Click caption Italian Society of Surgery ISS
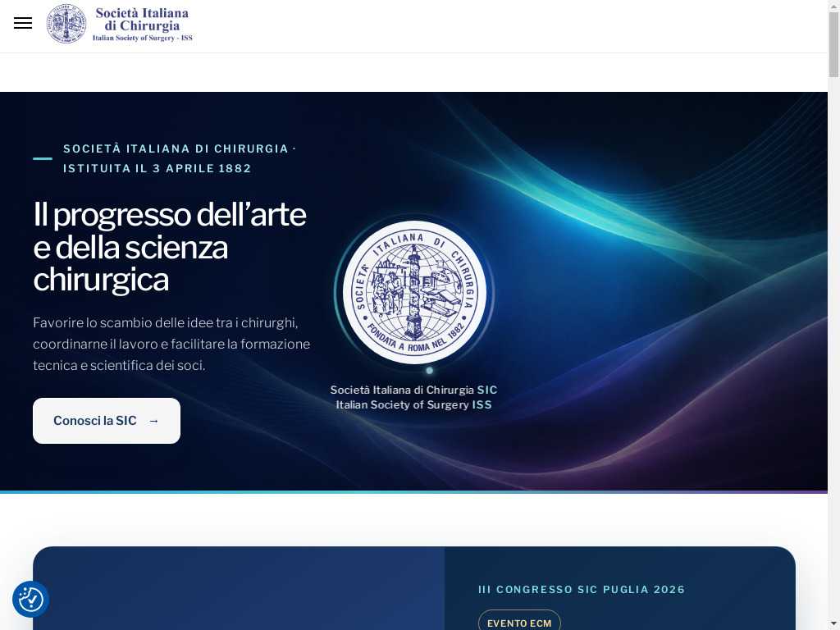 [x=413, y=405]
